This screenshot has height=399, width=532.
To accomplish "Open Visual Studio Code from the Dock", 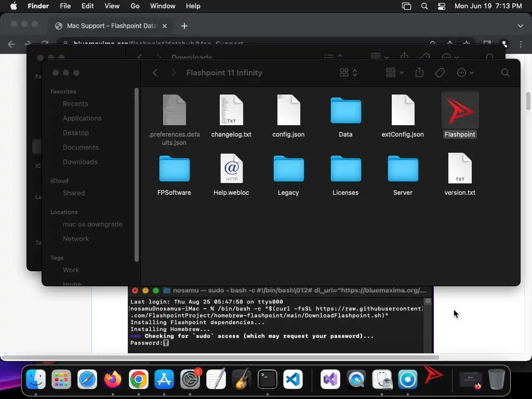I will (293, 379).
